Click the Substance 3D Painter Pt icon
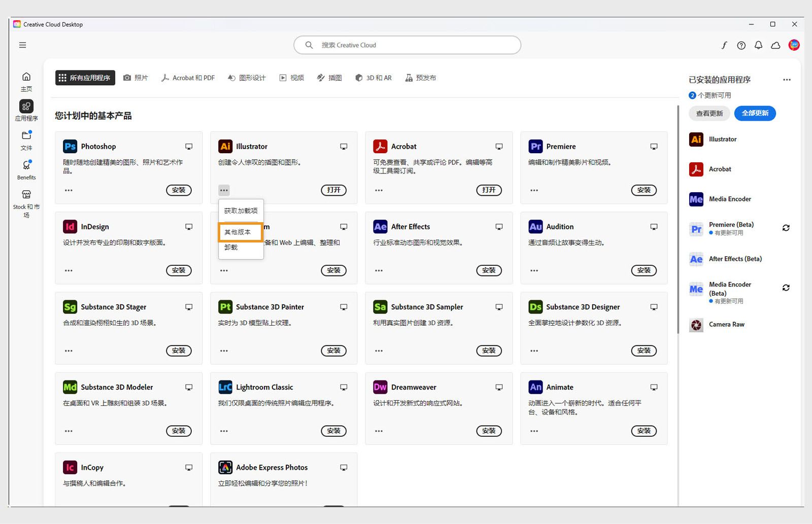This screenshot has height=524, width=812. pyautogui.click(x=225, y=307)
